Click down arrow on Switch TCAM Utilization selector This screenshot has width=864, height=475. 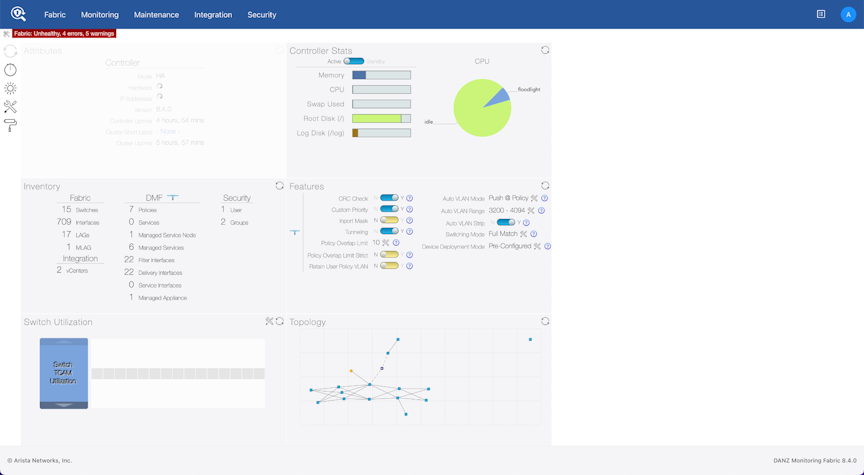point(64,405)
